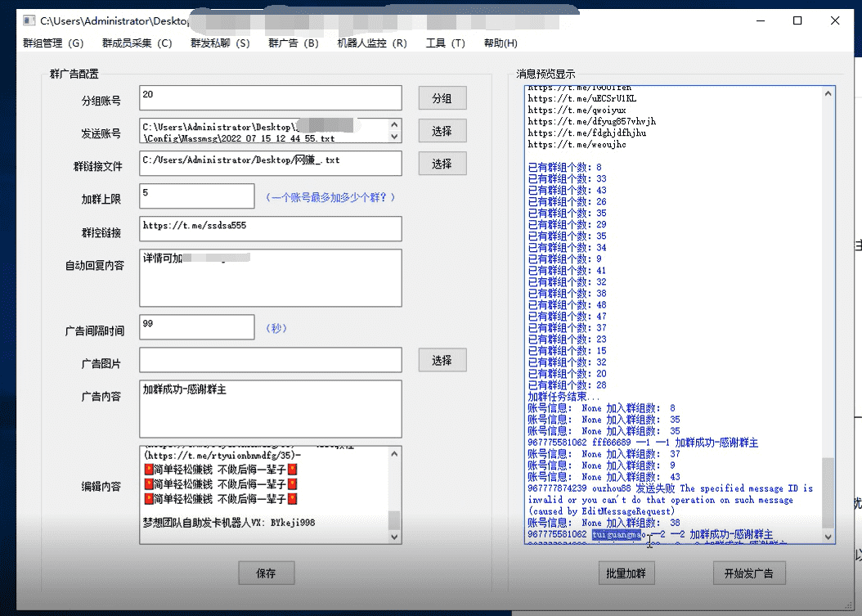Open the 机器人监控 (R) menu
Viewport: 862px width, 616px height.
371,43
